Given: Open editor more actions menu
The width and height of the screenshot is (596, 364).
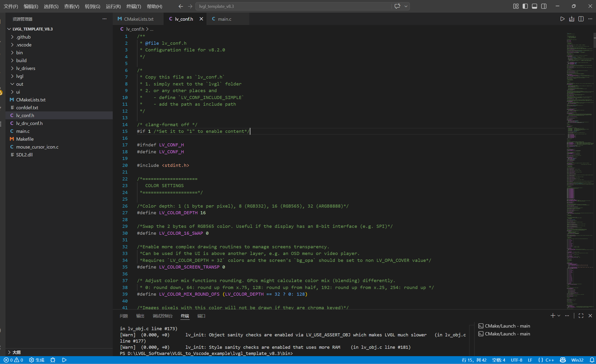Looking at the screenshot, I should pos(590,19).
